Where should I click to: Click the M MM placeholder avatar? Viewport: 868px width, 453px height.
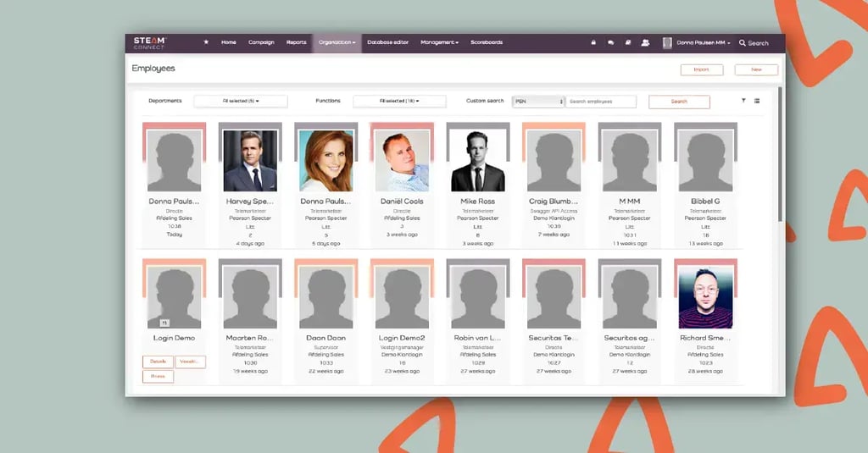pos(630,160)
